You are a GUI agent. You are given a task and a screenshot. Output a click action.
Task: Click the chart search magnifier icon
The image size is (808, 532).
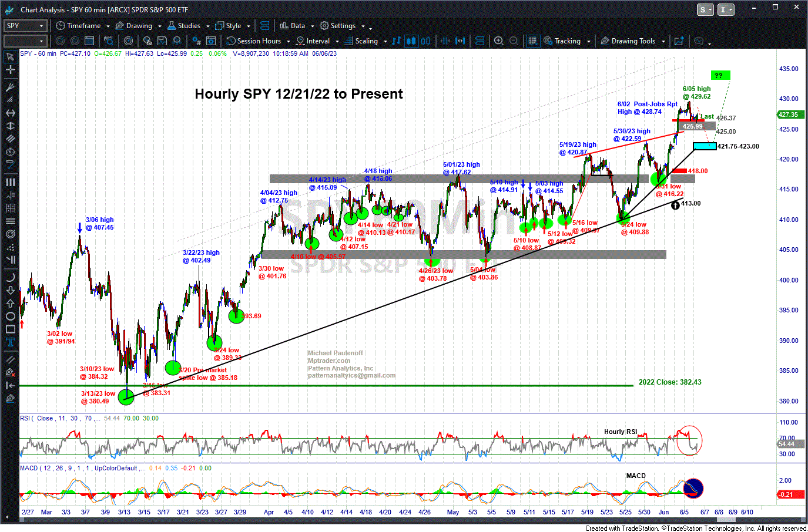(x=109, y=41)
